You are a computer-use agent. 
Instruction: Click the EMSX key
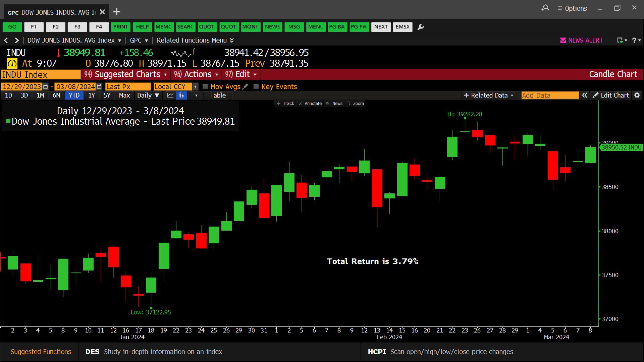click(x=402, y=27)
